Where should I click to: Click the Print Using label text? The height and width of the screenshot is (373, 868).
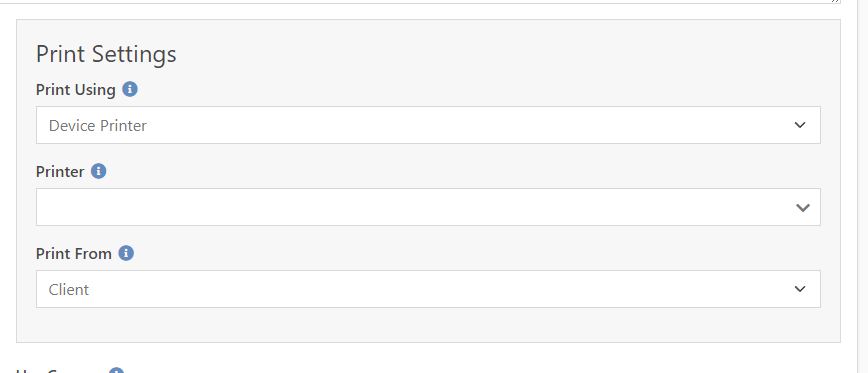coord(76,90)
